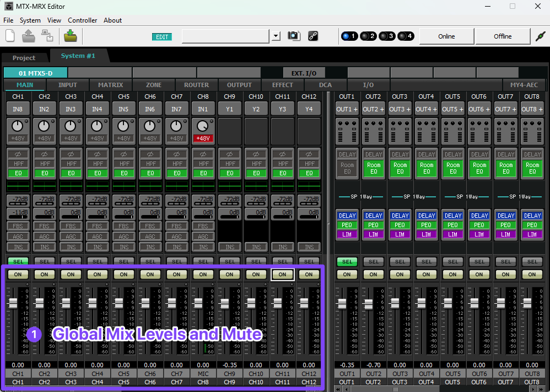The image size is (550, 392).
Task: Click the Offline button
Action: tap(503, 36)
